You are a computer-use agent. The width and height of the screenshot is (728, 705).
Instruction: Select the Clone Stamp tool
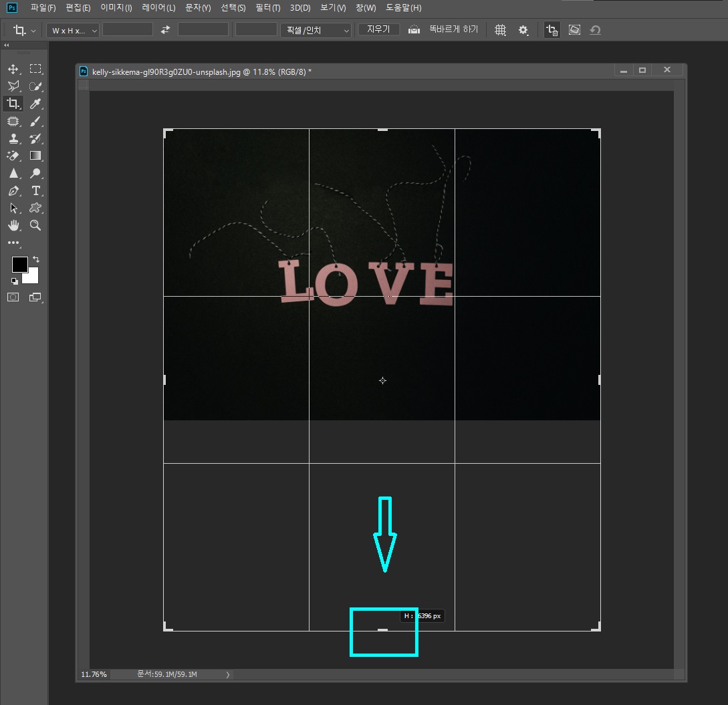[13, 138]
